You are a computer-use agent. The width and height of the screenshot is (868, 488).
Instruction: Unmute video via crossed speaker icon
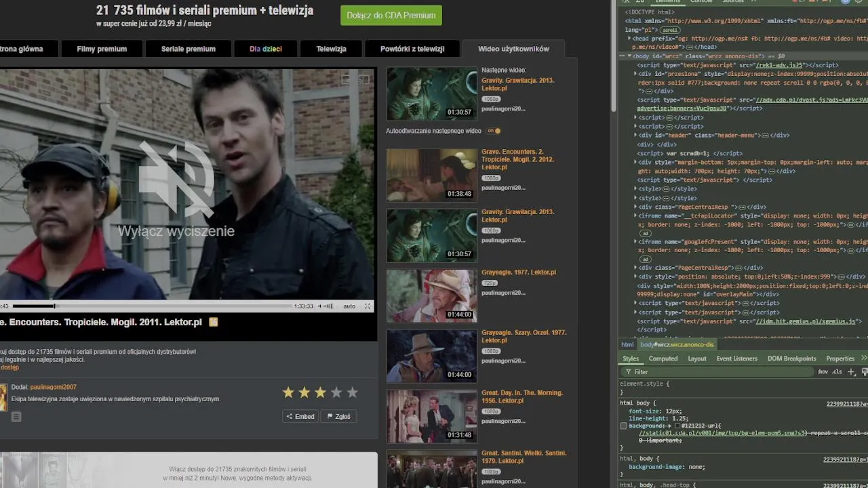coord(176,179)
